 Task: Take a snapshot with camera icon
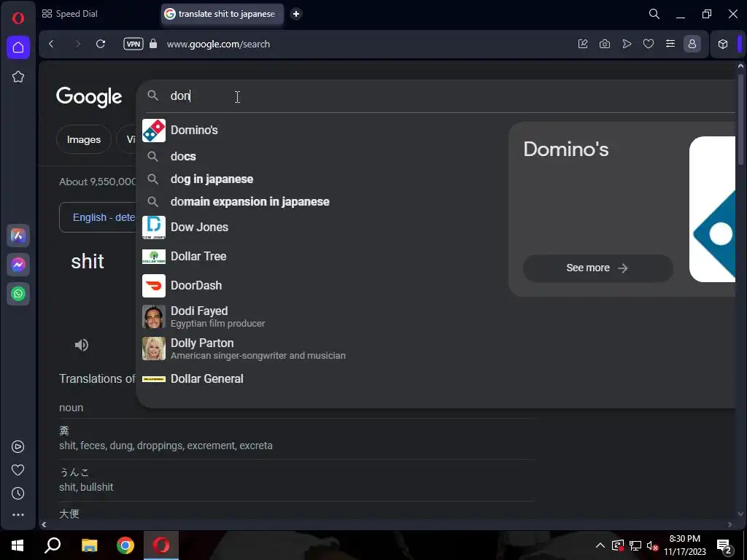605,44
